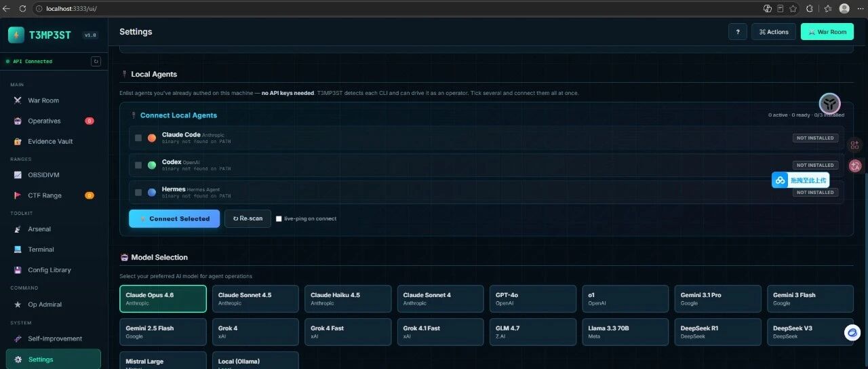
Task: Open browser extensions puzzle icon
Action: point(809,8)
